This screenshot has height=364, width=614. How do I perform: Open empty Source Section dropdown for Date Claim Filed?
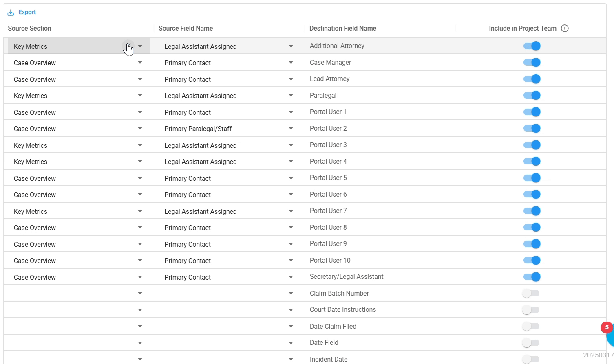tap(140, 326)
